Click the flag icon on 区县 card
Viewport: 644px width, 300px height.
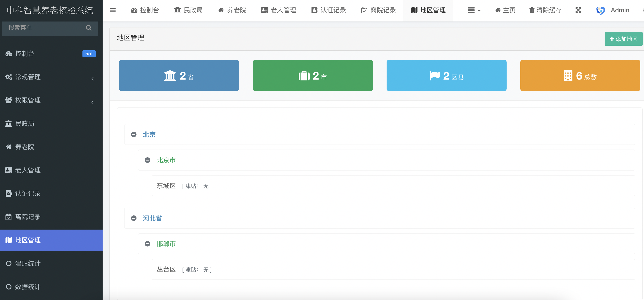click(435, 76)
